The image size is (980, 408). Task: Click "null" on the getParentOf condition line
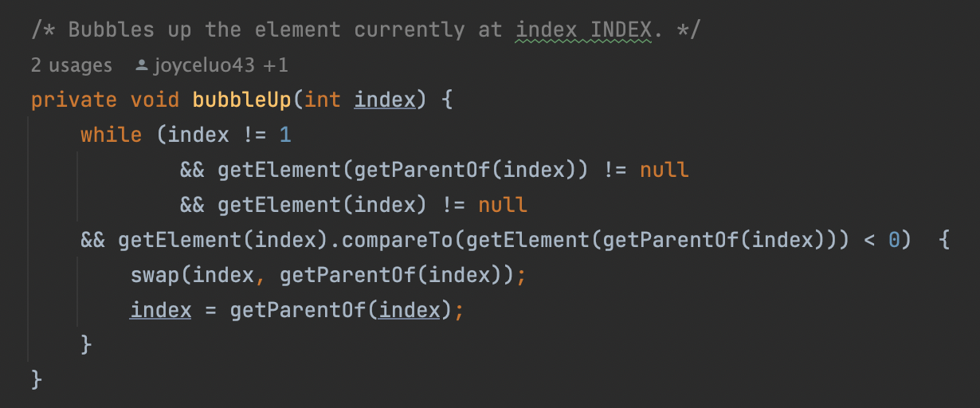click(664, 171)
